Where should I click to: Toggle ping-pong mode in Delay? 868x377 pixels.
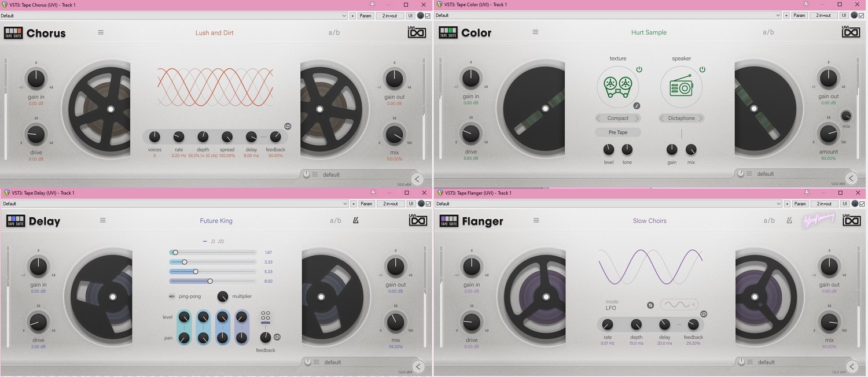(x=172, y=296)
